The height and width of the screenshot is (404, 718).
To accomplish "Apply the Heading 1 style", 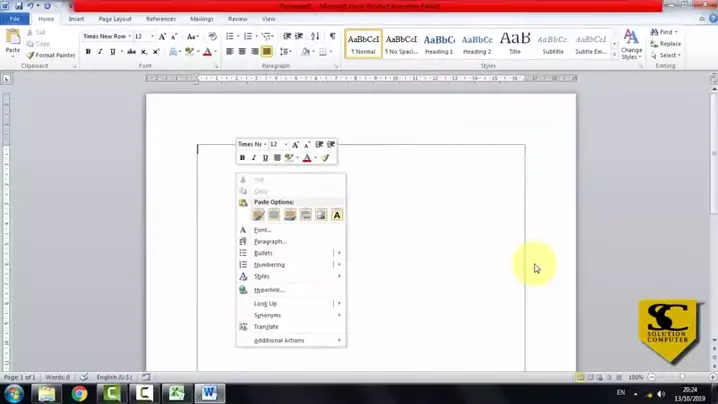I will pyautogui.click(x=439, y=44).
